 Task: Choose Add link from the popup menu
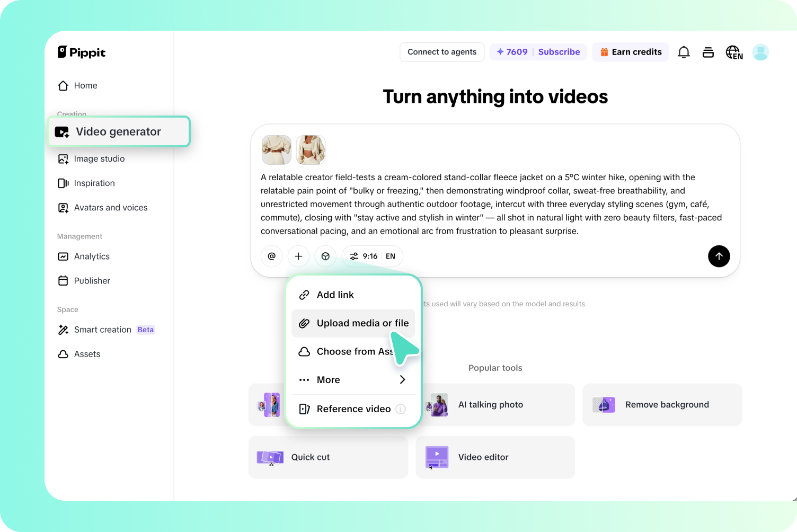click(353, 295)
